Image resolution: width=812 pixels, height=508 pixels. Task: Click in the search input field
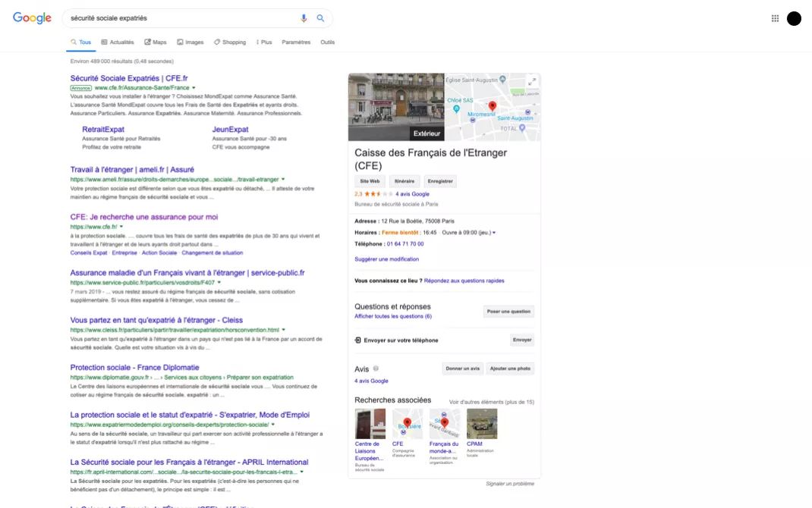tap(182, 18)
